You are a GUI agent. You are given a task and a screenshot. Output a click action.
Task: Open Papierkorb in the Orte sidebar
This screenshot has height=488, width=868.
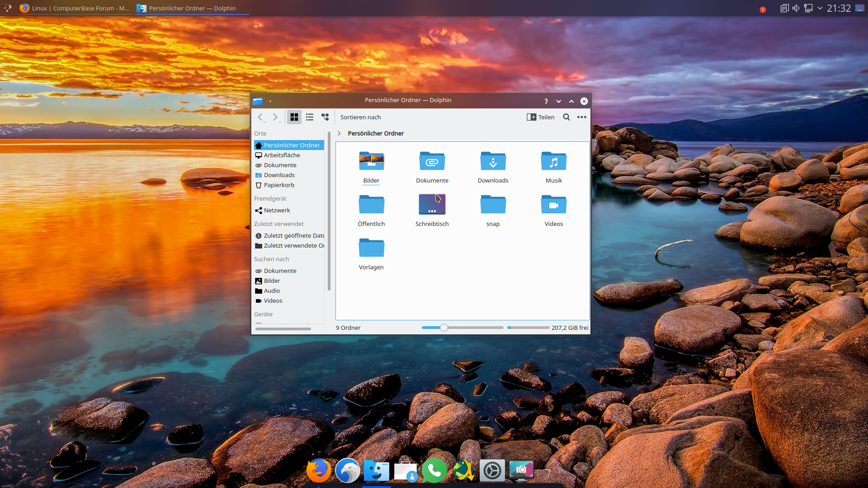[279, 185]
